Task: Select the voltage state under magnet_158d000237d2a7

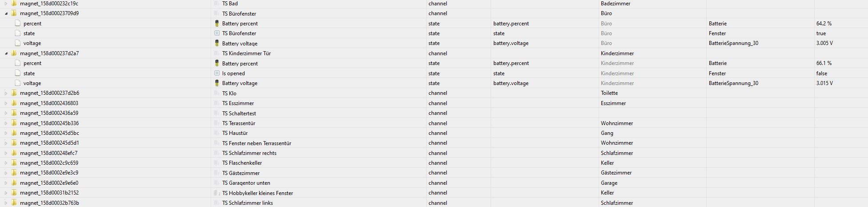Action: point(32,83)
